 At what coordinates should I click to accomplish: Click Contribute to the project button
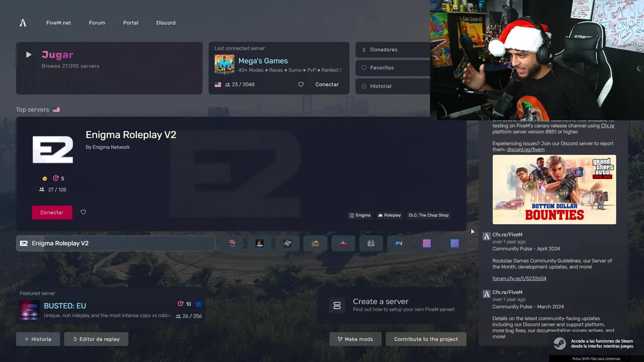tap(426, 339)
